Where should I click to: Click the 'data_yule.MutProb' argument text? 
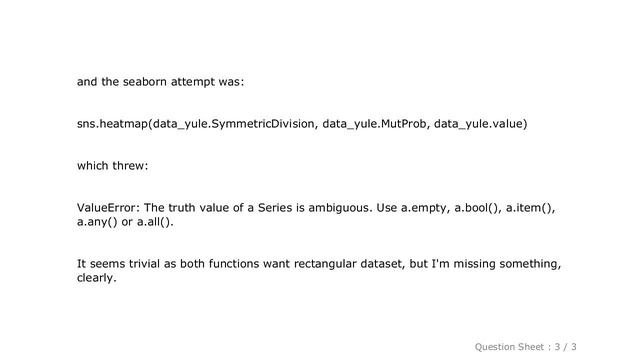click(374, 124)
